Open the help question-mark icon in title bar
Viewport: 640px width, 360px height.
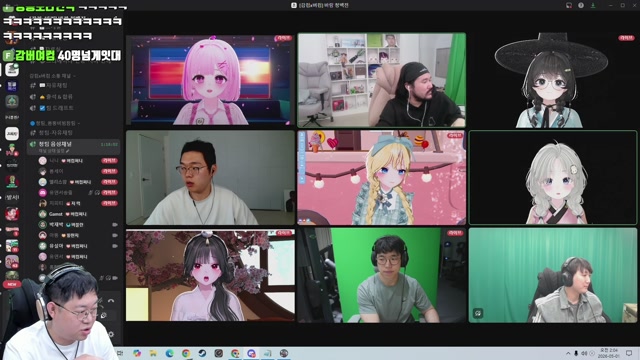coord(581,5)
